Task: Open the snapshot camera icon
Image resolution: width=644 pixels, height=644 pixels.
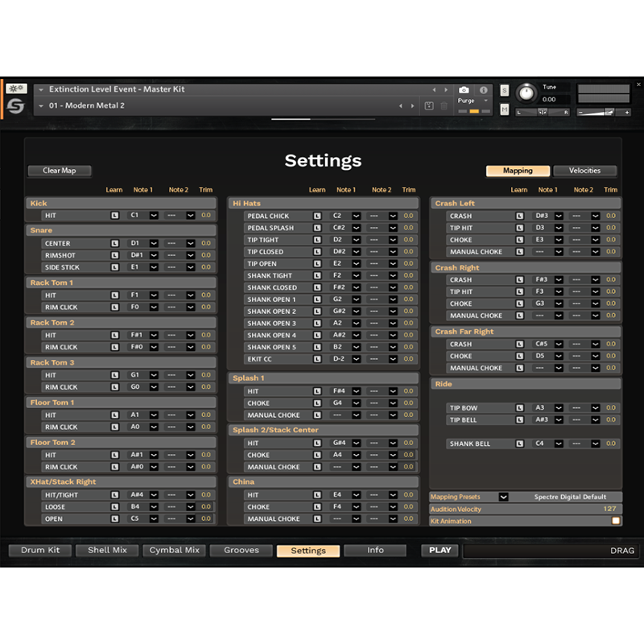Action: click(x=464, y=89)
